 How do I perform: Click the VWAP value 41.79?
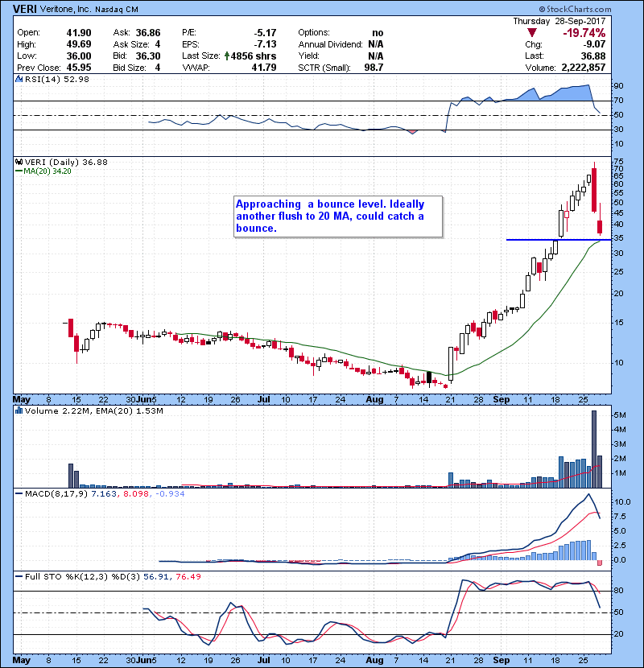tap(264, 68)
